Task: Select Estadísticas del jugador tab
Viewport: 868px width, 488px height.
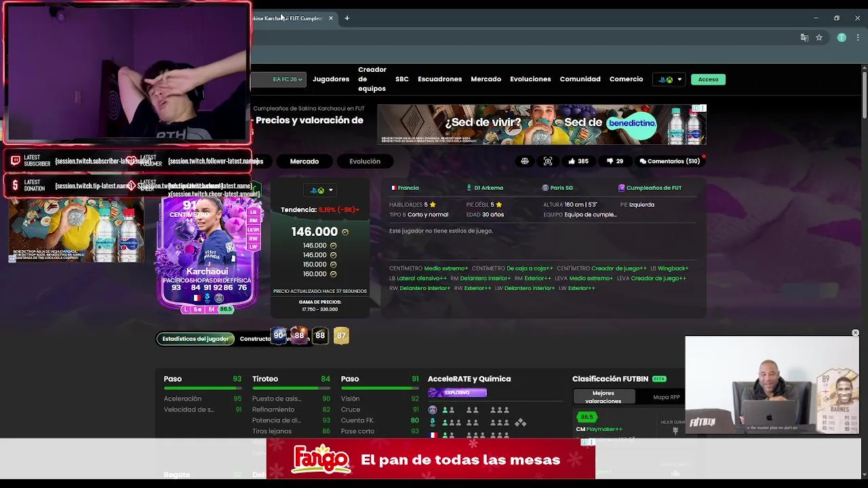Action: coord(195,339)
